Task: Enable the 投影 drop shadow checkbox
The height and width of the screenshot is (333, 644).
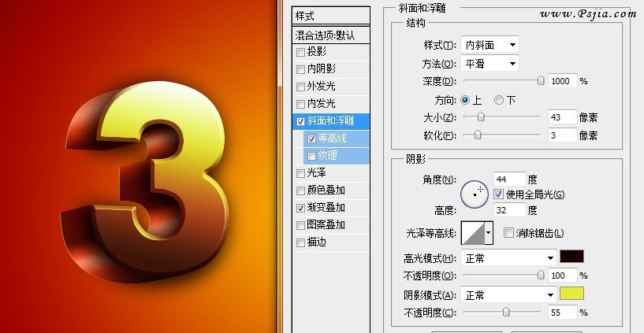Action: pos(300,52)
